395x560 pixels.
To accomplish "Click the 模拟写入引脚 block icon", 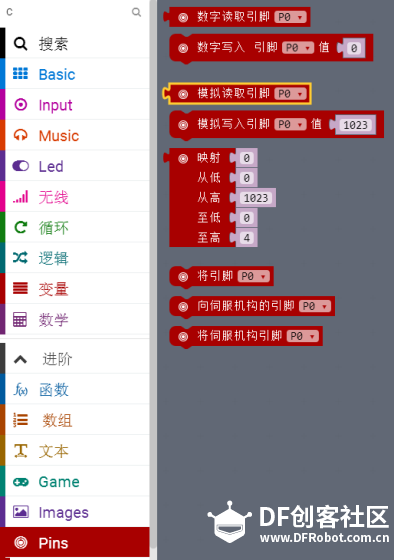I will [x=183, y=125].
